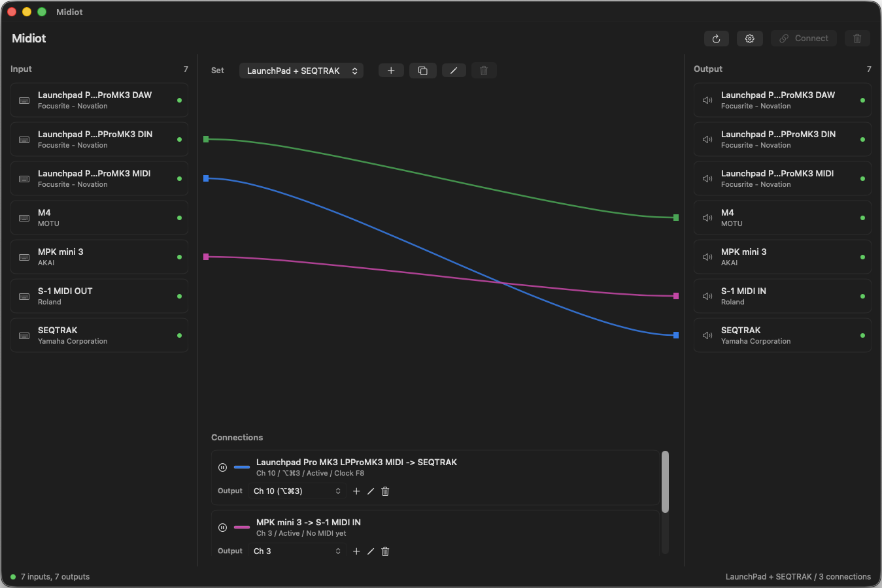
Task: Click blue color line of Launchpad connection
Action: (x=242, y=467)
